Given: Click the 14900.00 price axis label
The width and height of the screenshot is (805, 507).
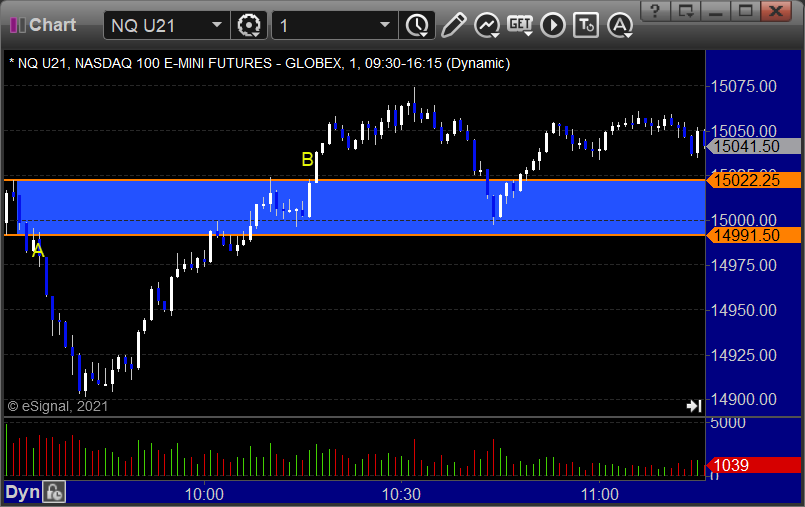Looking at the screenshot, I should click(x=743, y=399).
